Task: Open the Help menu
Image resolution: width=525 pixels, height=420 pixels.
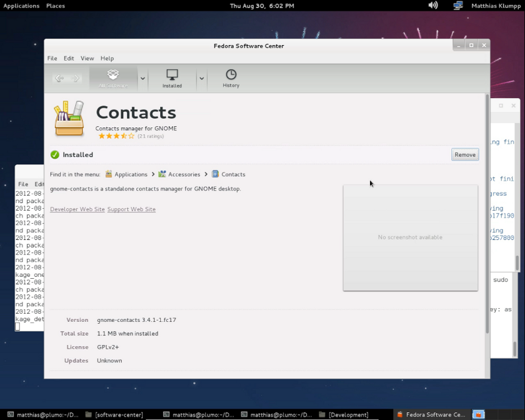Action: point(107,58)
